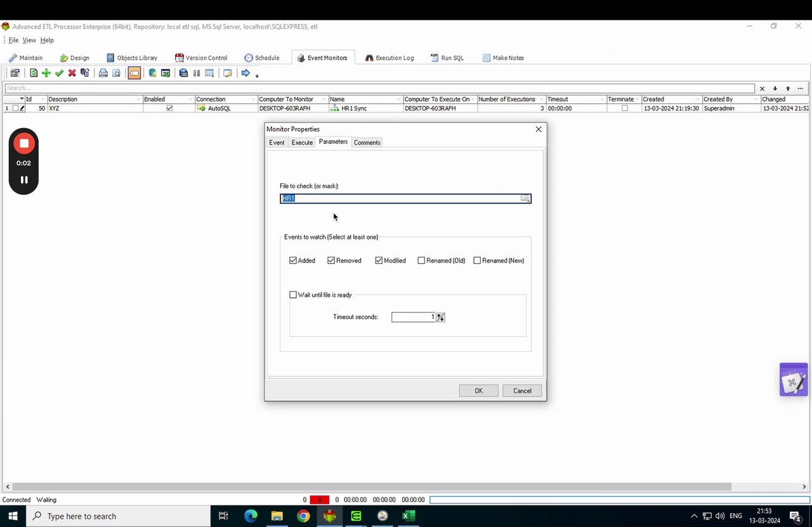Click the browse icon in the file mask field

tap(525, 198)
